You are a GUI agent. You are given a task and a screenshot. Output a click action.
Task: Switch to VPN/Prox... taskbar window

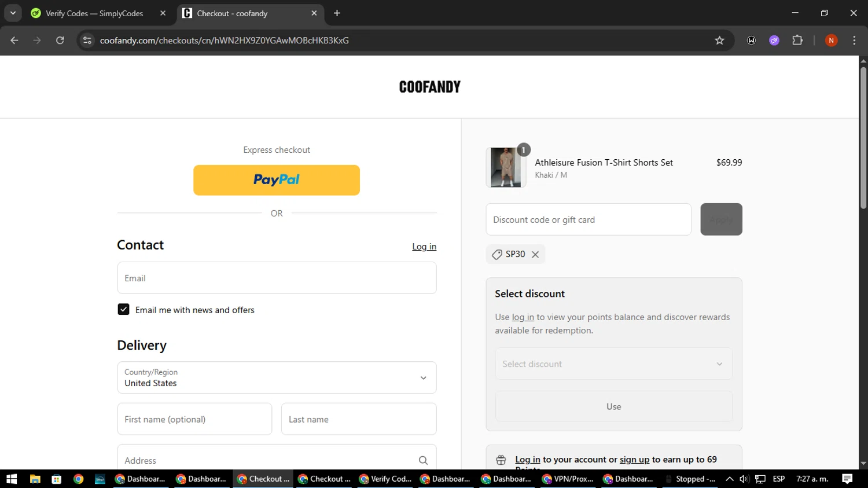[x=569, y=479]
